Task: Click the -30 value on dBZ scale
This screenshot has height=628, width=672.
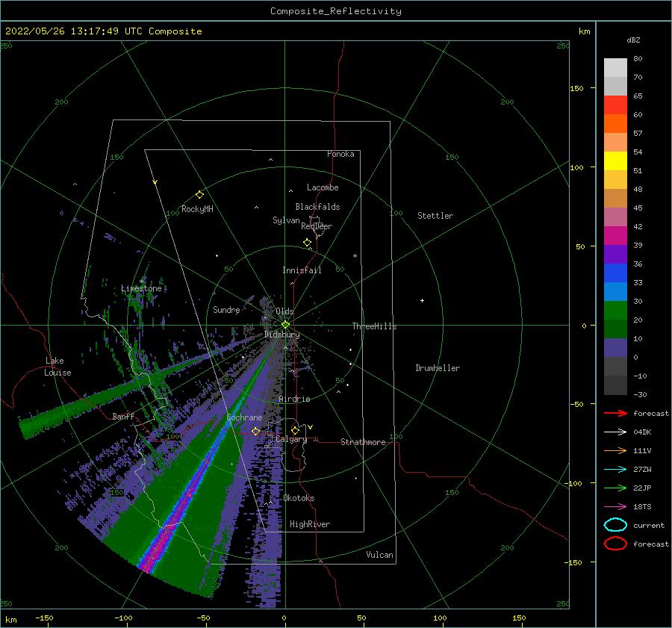Action: pyautogui.click(x=640, y=394)
